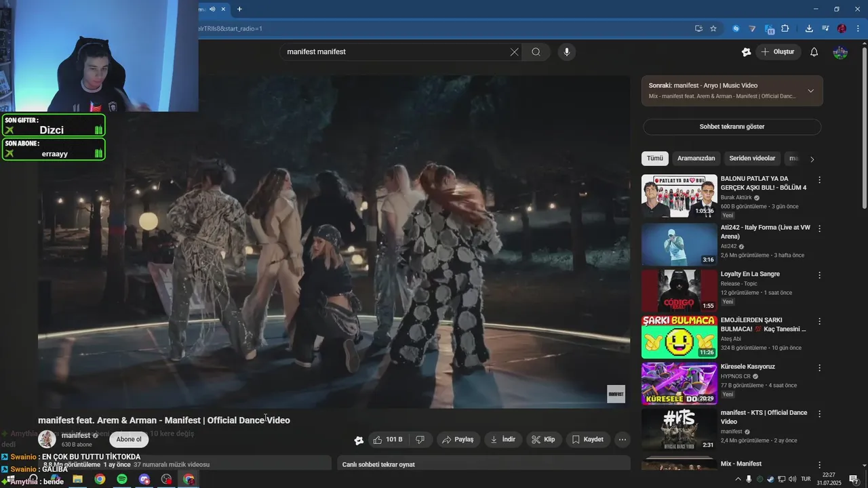Click the network tray icon
This screenshot has width=868, height=488.
click(x=781, y=479)
